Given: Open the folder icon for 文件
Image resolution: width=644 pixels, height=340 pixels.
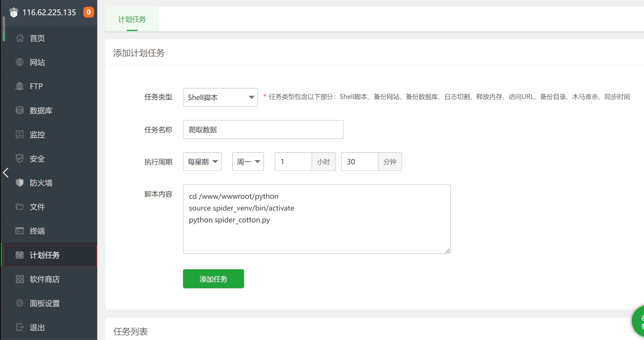Looking at the screenshot, I should (20, 207).
